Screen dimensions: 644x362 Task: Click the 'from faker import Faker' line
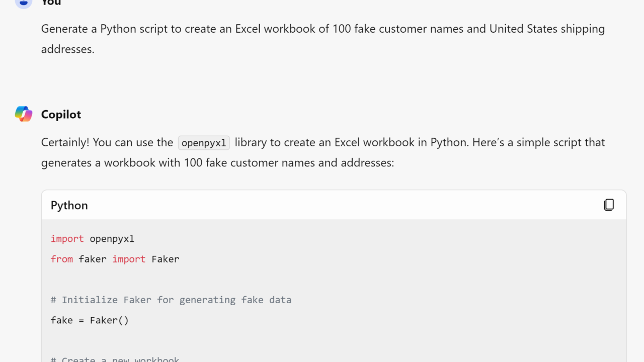tap(115, 259)
